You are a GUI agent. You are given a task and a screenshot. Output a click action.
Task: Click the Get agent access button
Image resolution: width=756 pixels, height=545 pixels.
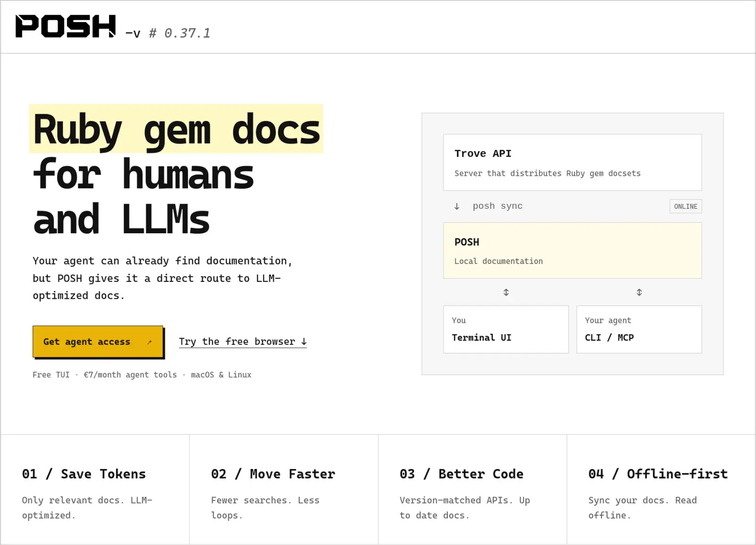[98, 341]
